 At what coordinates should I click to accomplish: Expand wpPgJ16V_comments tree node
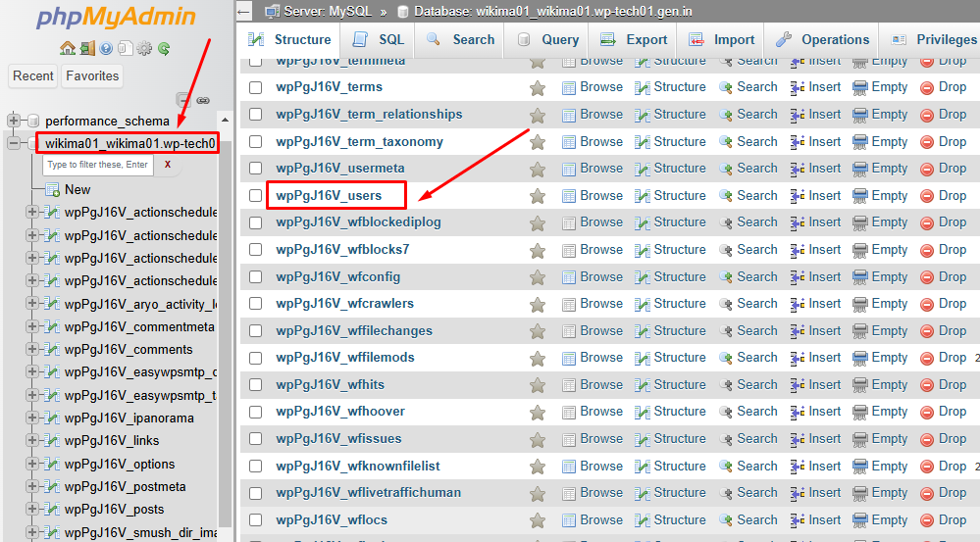coord(31,349)
